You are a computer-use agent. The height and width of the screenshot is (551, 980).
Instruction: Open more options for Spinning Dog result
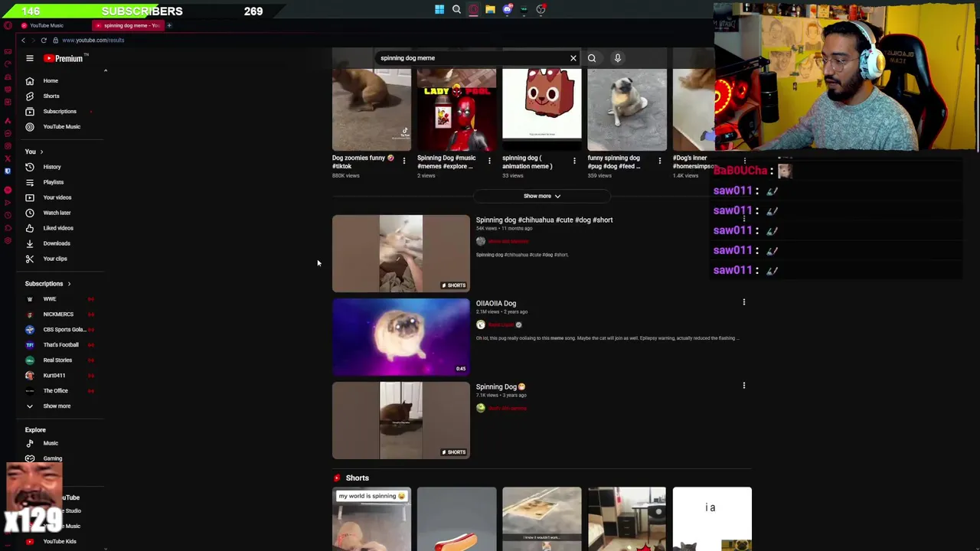[x=743, y=386]
